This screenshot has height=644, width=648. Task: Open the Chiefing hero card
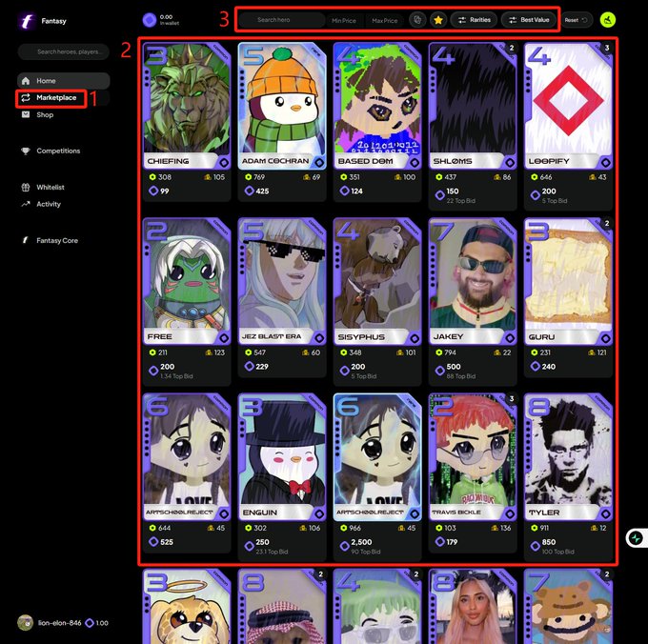tap(187, 106)
